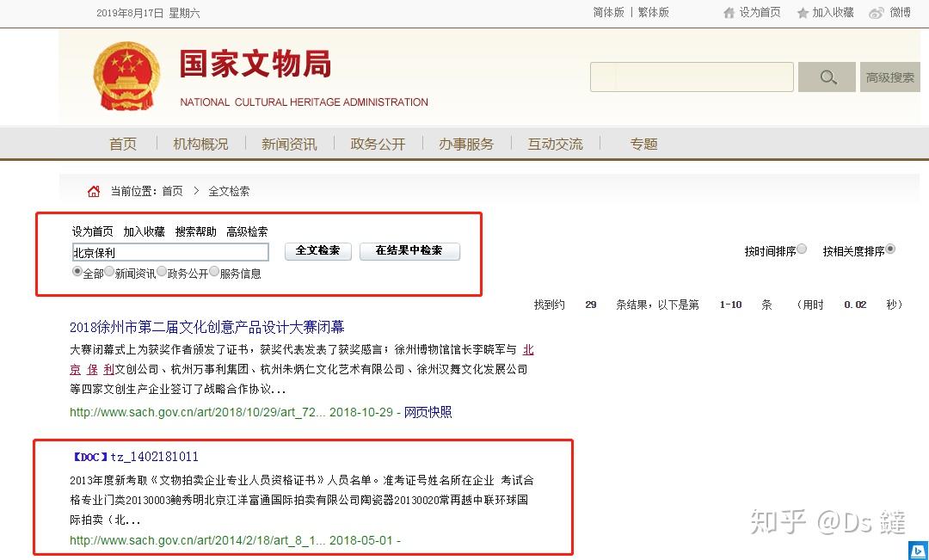Click the blue icon in the bottom-right corner
The height and width of the screenshot is (560, 929).
click(x=918, y=551)
